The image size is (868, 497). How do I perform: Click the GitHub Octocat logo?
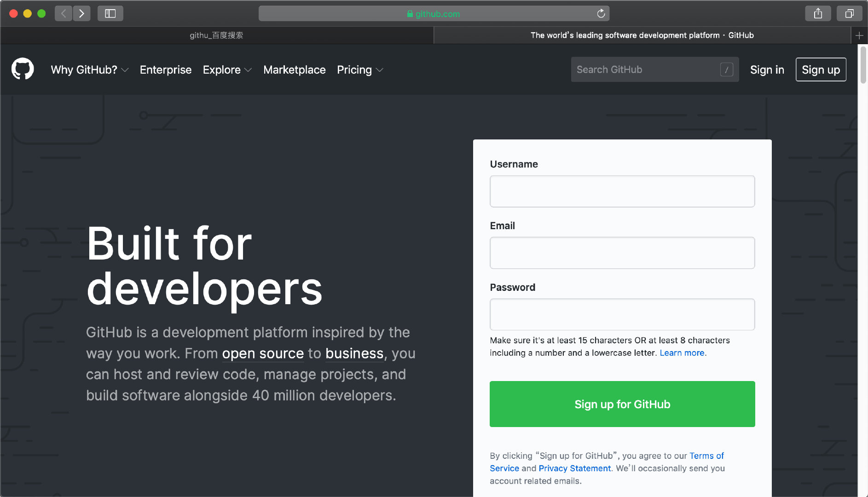(x=23, y=69)
